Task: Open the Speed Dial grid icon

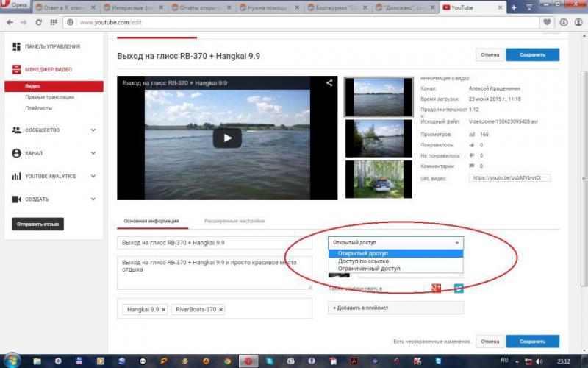Action: point(53,22)
